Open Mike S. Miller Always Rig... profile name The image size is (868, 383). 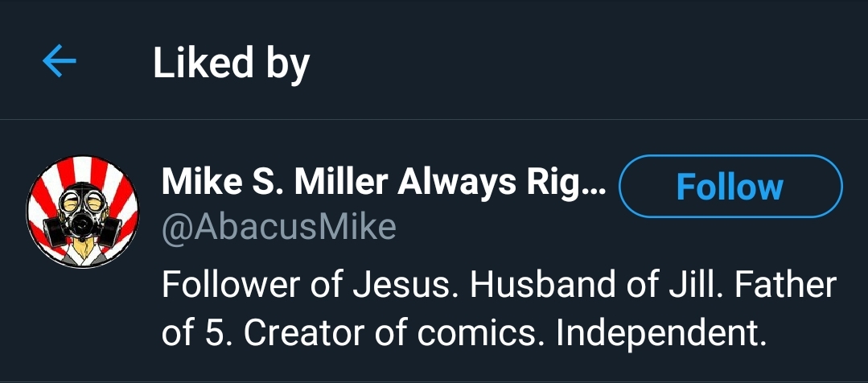coord(384,183)
